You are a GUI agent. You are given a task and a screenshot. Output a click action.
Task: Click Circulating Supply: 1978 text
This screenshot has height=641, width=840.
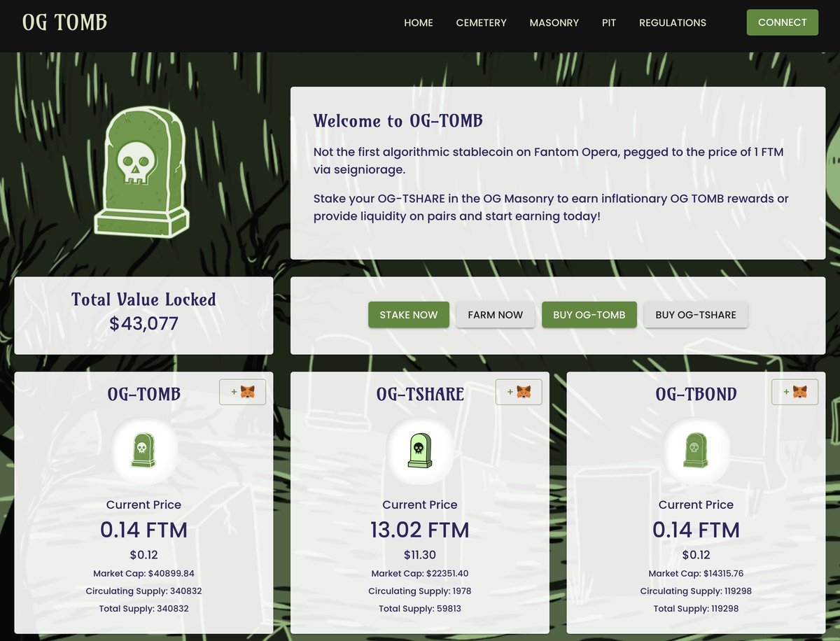pyautogui.click(x=420, y=591)
